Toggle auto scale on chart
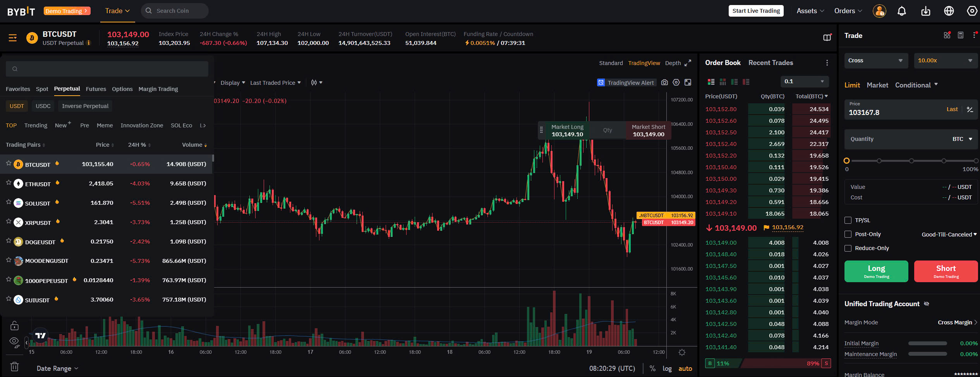The image size is (980, 377). click(x=685, y=368)
